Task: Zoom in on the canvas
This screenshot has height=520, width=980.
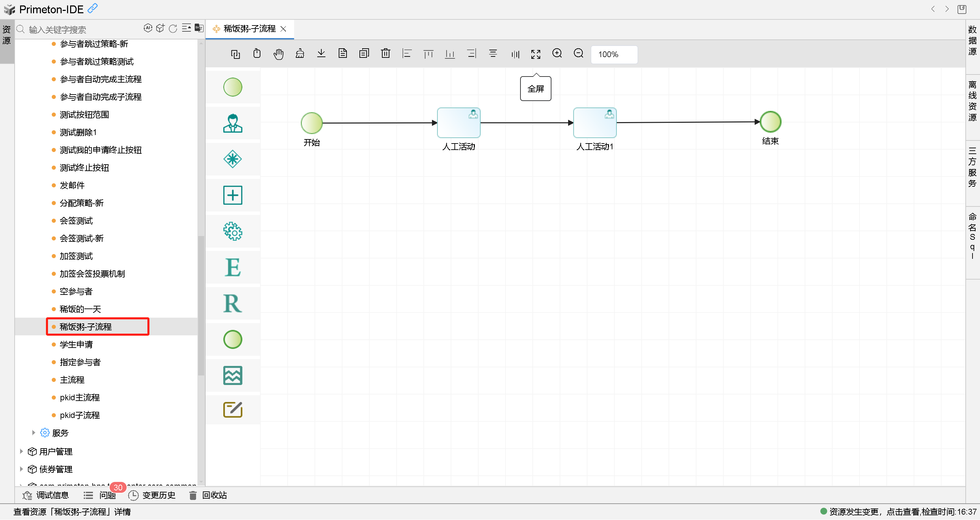Action: 557,54
